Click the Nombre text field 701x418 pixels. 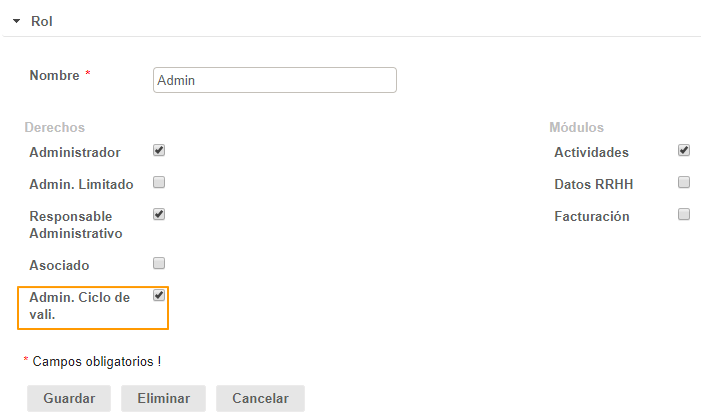[275, 80]
